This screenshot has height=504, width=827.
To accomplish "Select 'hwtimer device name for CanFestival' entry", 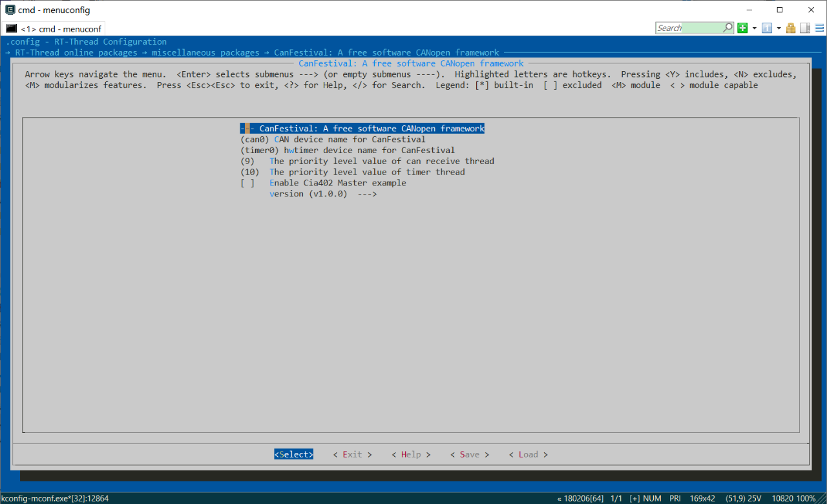I will click(348, 150).
